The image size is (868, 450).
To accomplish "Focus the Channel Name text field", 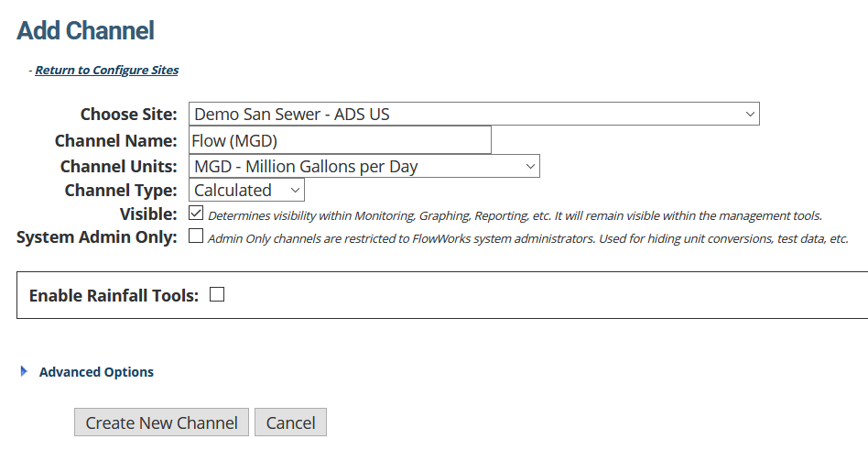I will [340, 140].
